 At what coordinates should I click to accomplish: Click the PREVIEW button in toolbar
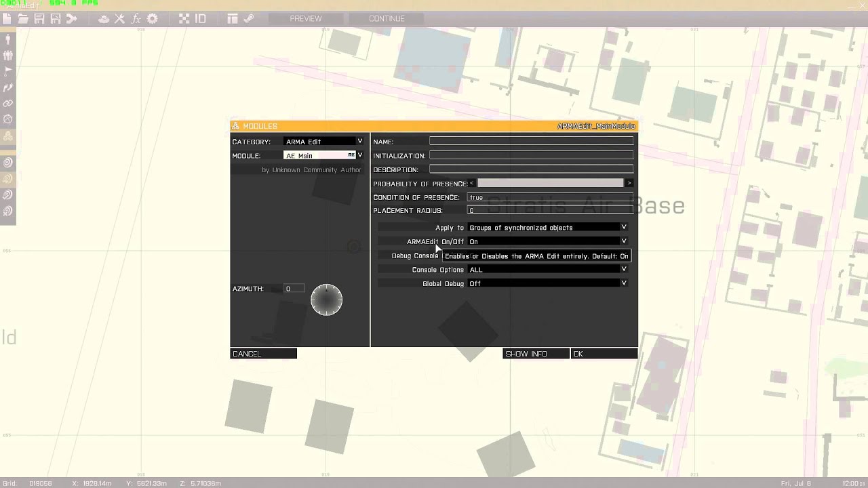[x=306, y=19]
